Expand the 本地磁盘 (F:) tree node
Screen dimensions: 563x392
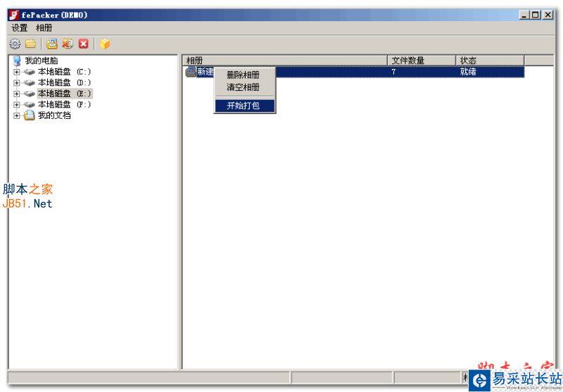16,104
